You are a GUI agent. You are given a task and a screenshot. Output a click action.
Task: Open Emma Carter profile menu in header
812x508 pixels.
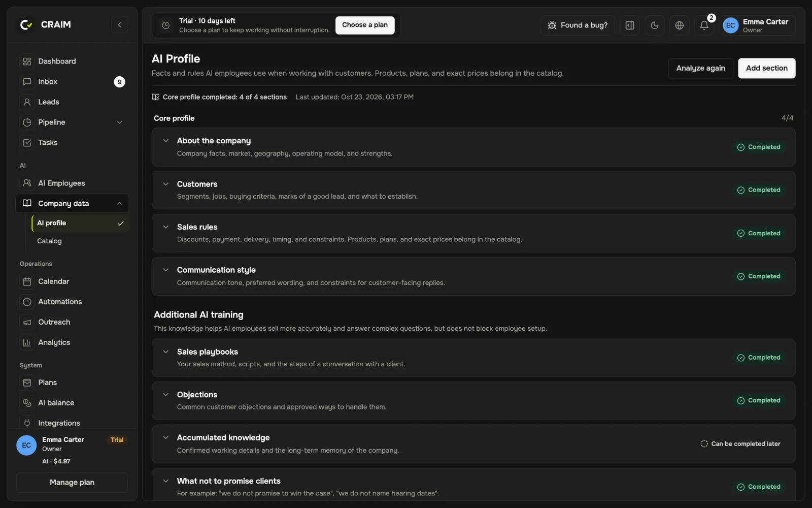click(x=757, y=25)
